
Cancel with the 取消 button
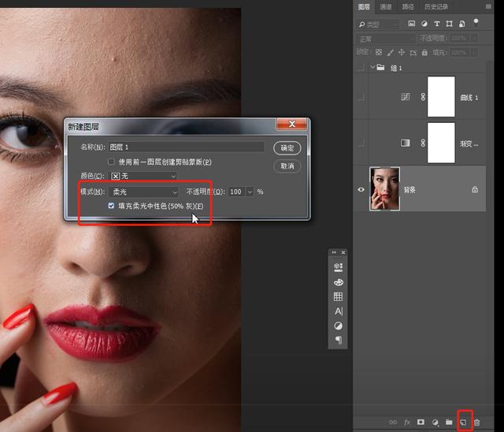[x=287, y=166]
